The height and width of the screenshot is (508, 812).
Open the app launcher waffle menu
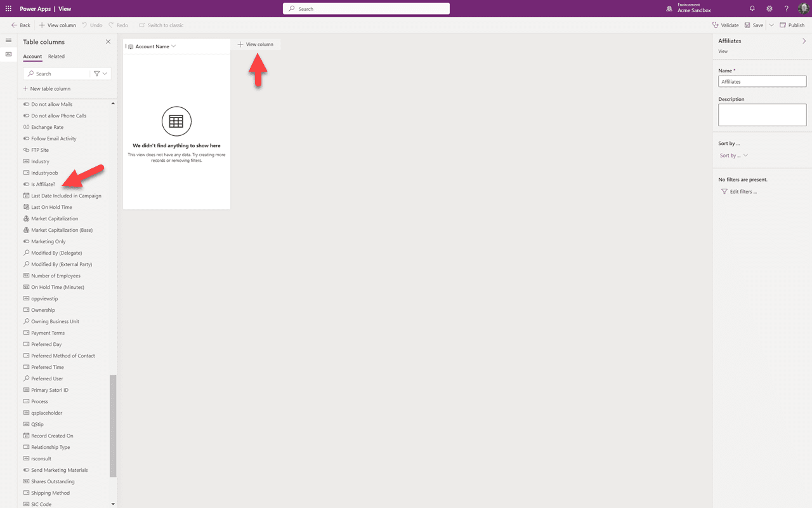tap(9, 8)
